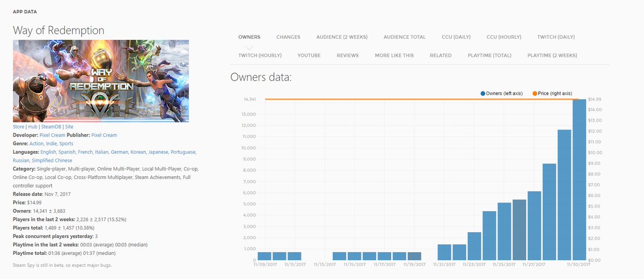
Task: Click the Way of Redemption cover image
Action: [101, 81]
